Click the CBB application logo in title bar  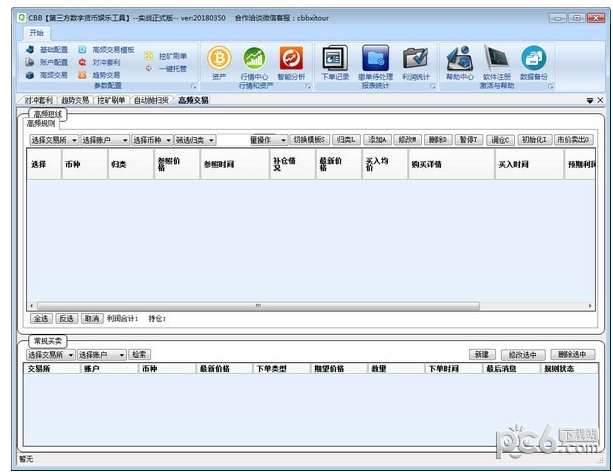pyautogui.click(x=22, y=17)
